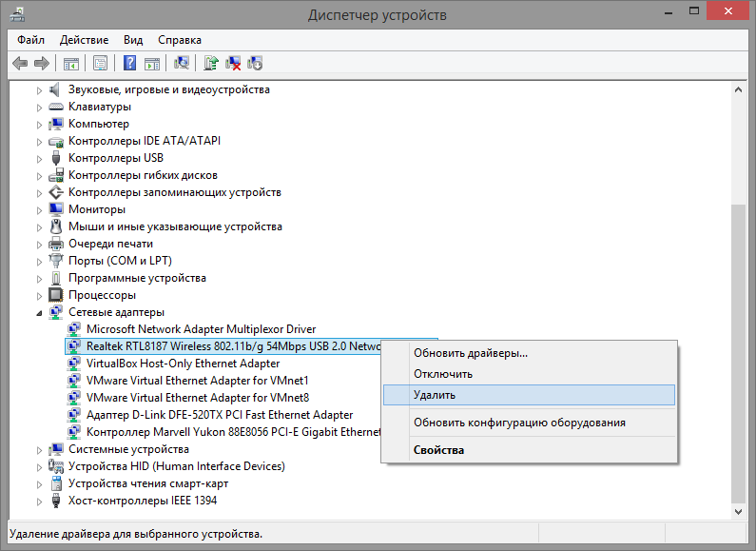
Task: Click the adapter icon for D-Link DFE-520TX
Action: click(x=74, y=415)
